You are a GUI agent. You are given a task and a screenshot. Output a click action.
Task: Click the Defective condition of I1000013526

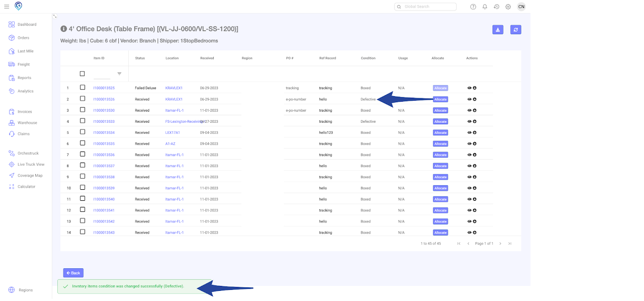(368, 99)
